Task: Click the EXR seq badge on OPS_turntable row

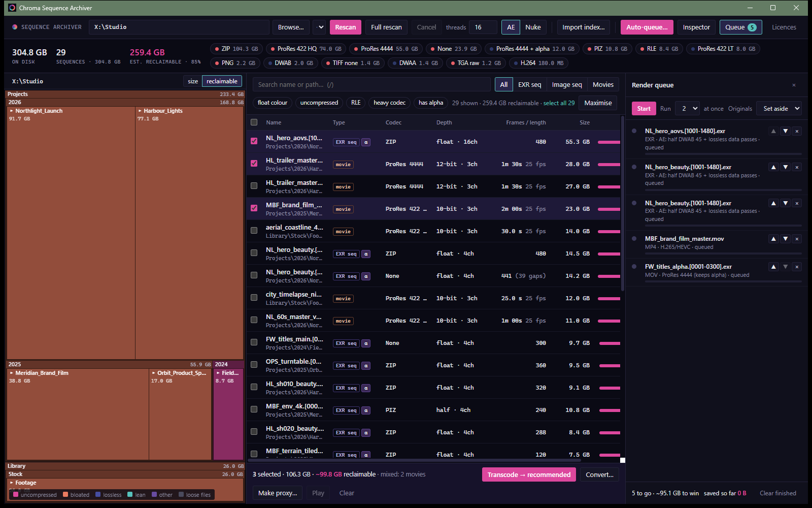Action: click(346, 366)
